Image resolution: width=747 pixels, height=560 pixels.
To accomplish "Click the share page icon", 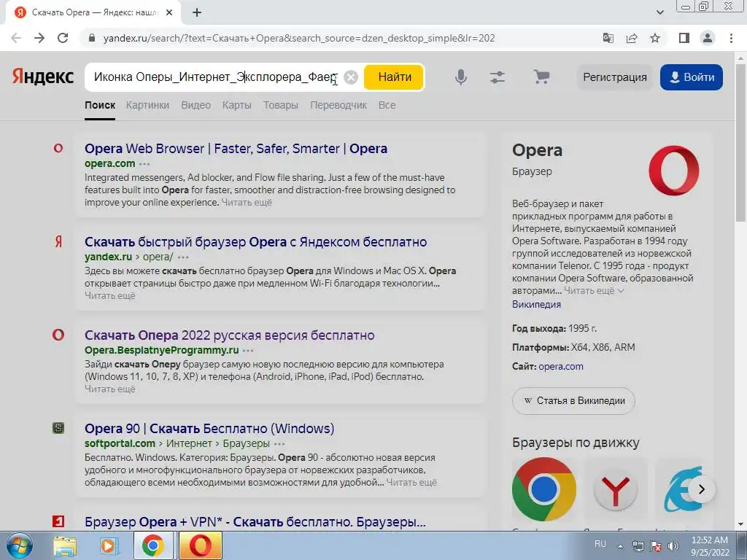I will pos(632,38).
